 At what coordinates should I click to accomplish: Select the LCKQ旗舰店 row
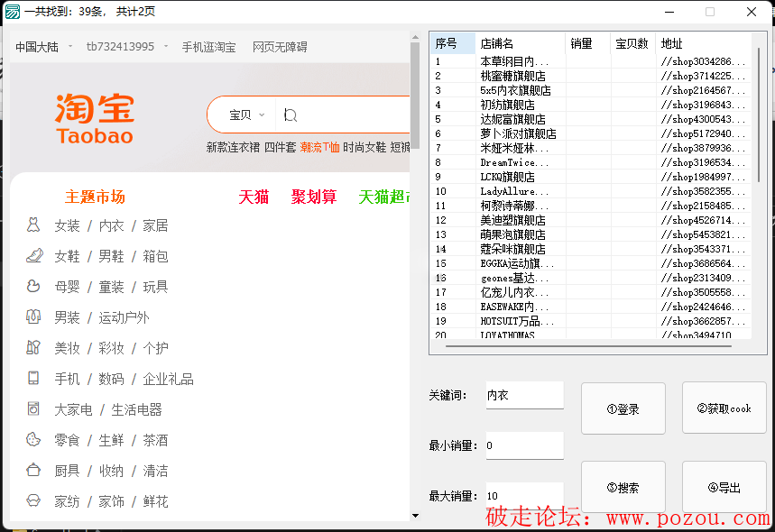591,177
